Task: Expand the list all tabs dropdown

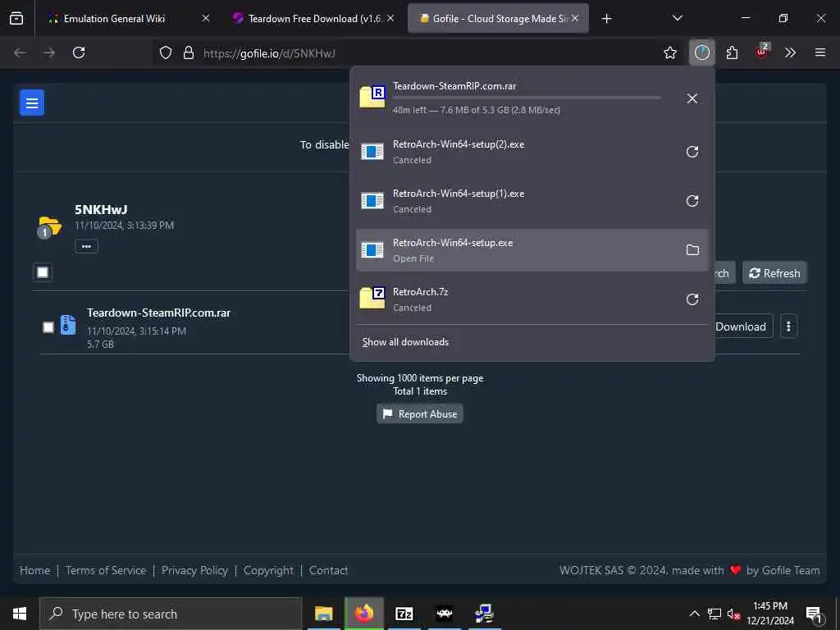Action: point(677,18)
